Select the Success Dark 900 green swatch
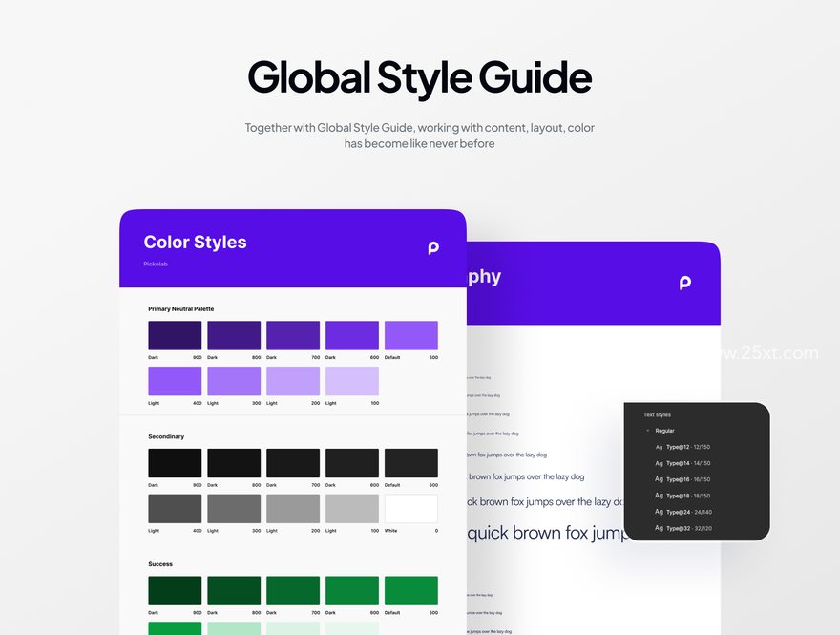The height and width of the screenshot is (635, 840). click(x=175, y=590)
